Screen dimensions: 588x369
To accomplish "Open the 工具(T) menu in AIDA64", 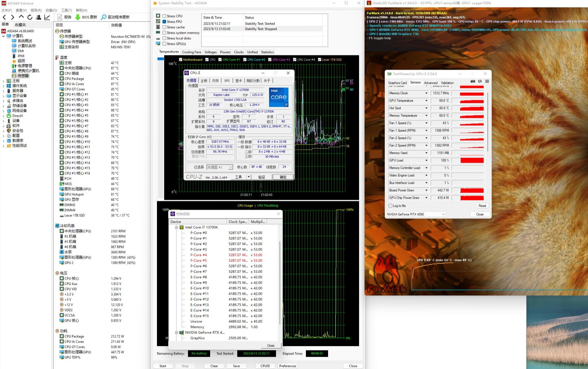I will (66, 10).
